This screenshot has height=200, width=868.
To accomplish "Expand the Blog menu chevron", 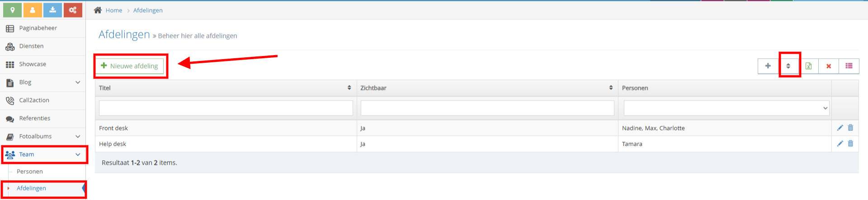I will [x=78, y=82].
